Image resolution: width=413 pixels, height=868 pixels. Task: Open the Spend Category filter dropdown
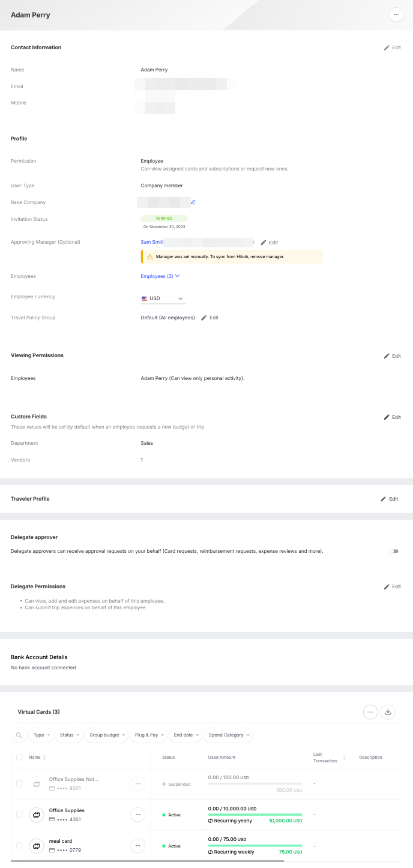229,735
